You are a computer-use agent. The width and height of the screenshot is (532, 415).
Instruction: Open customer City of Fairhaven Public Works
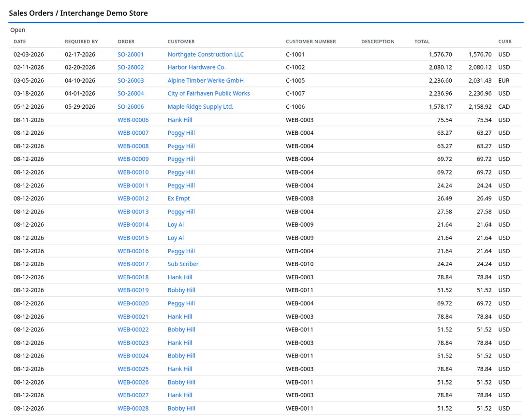coord(208,93)
